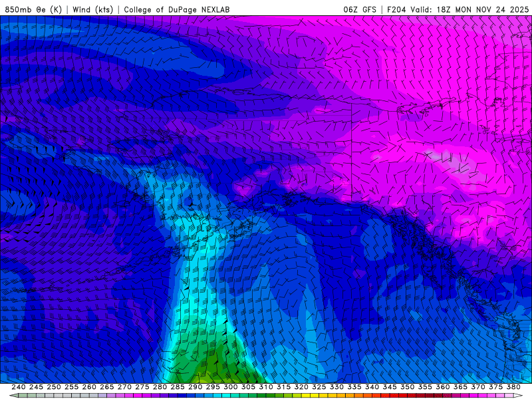532x399 pixels.
Task: Click the 300 value on the color scale
Action: [230, 387]
